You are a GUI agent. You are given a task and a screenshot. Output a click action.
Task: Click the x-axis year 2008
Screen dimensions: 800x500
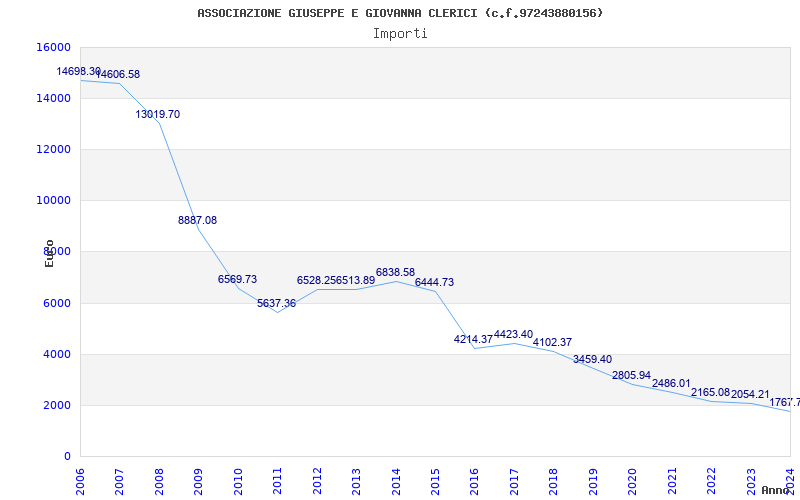tap(159, 481)
